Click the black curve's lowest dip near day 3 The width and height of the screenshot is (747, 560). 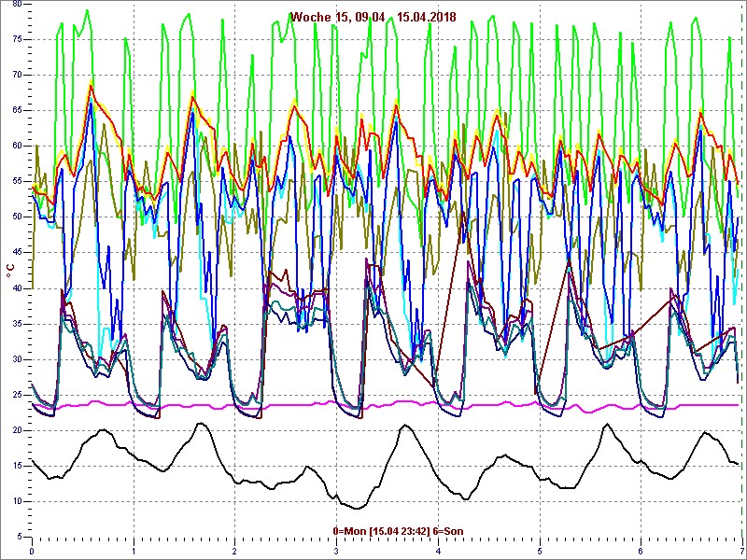click(x=357, y=508)
